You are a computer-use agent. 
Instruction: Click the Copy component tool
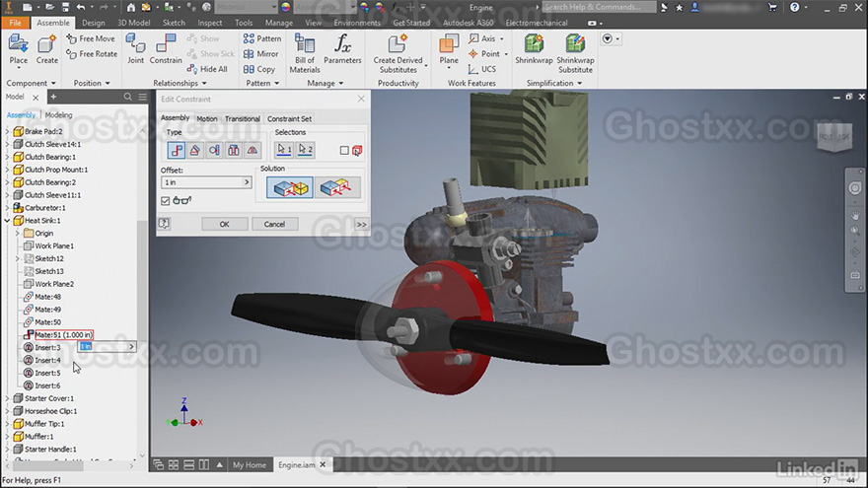click(259, 69)
